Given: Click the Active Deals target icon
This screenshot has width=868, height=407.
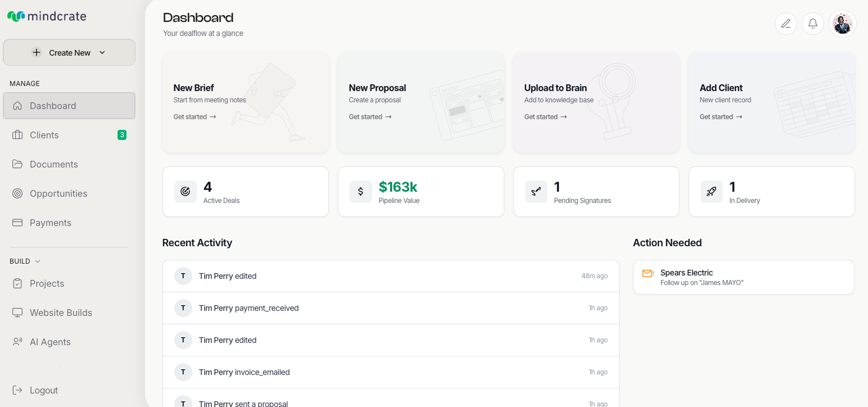Looking at the screenshot, I should click(186, 192).
